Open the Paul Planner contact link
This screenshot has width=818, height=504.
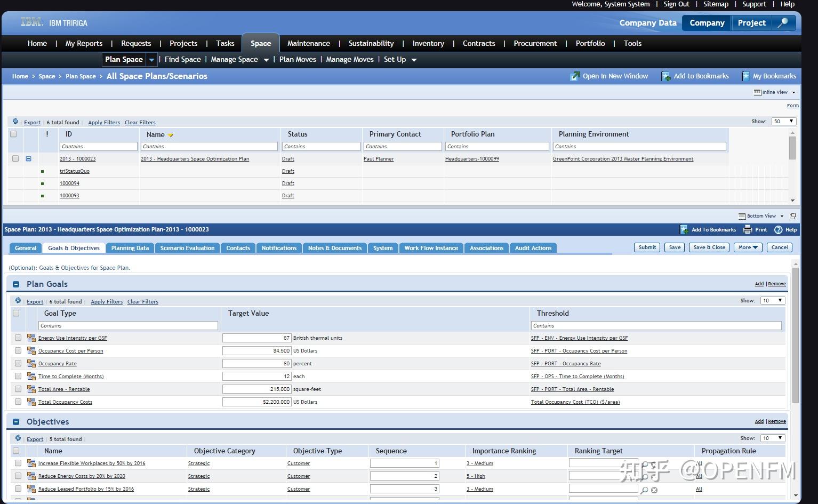coord(378,159)
